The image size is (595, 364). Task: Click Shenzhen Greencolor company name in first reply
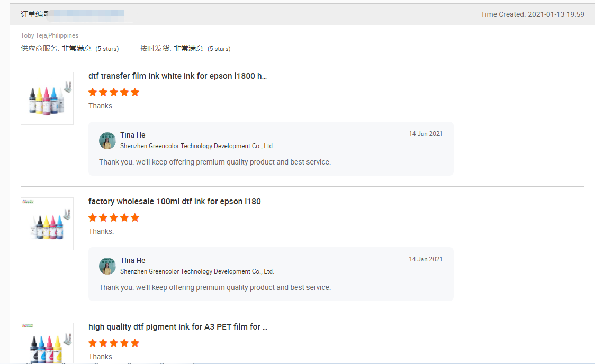(x=197, y=146)
